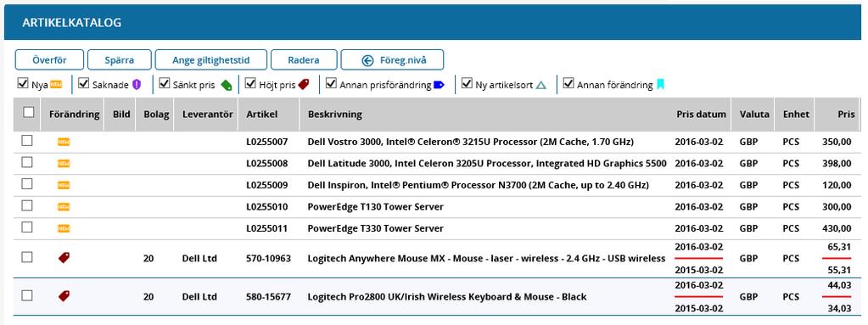Select the checkbox for article L0255010
The height and width of the screenshot is (325, 868).
(x=27, y=205)
